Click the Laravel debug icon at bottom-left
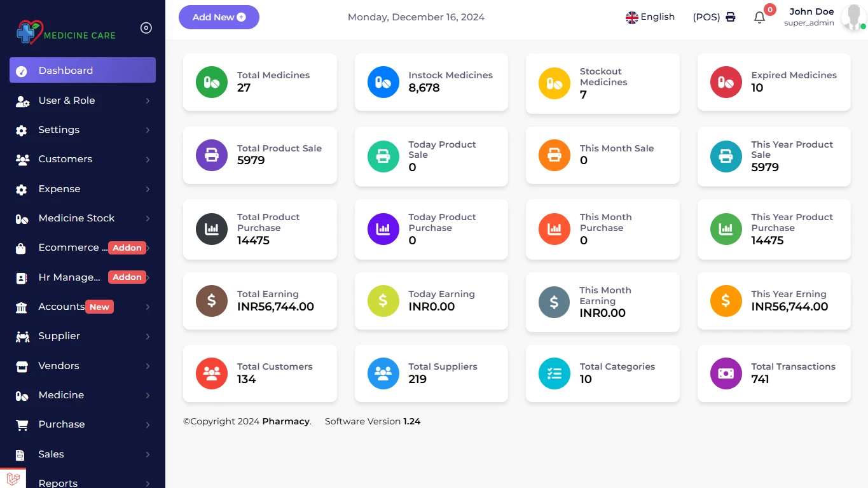This screenshot has width=868, height=488. click(13, 478)
